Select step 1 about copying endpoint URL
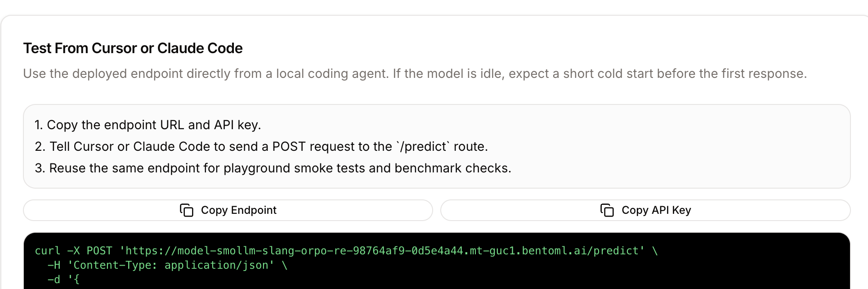This screenshot has width=868, height=289. click(x=148, y=125)
